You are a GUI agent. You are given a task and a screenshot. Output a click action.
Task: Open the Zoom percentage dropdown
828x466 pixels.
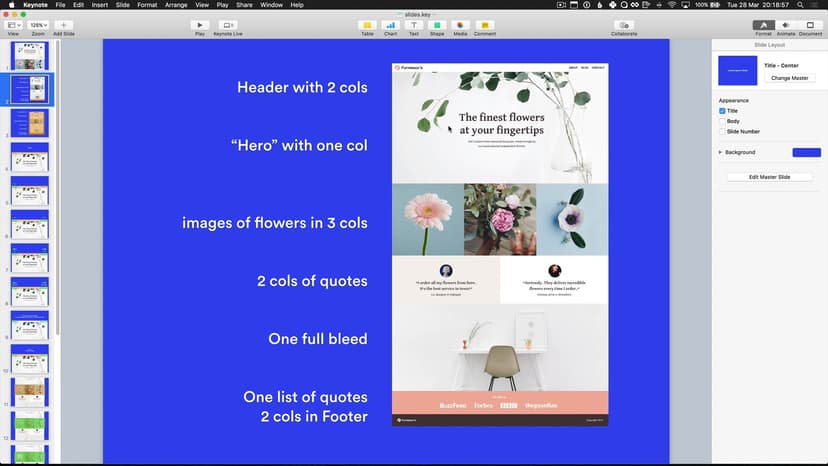pyautogui.click(x=38, y=24)
